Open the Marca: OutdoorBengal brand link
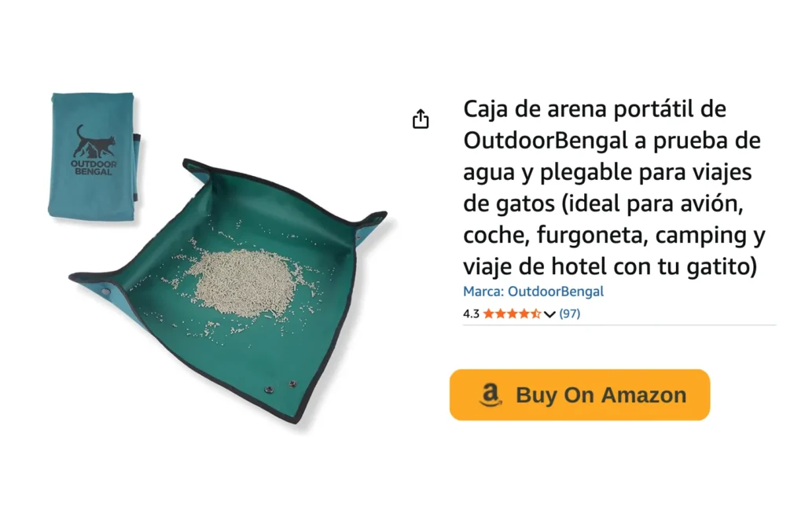 [533, 292]
